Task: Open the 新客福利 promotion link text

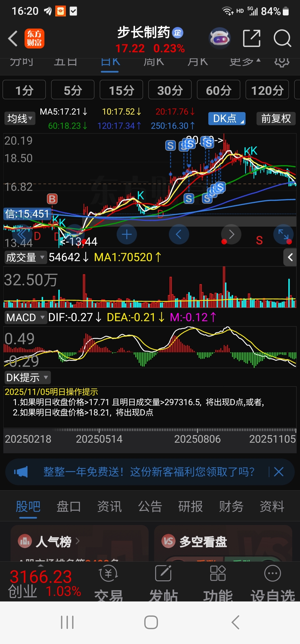Action: click(149, 472)
